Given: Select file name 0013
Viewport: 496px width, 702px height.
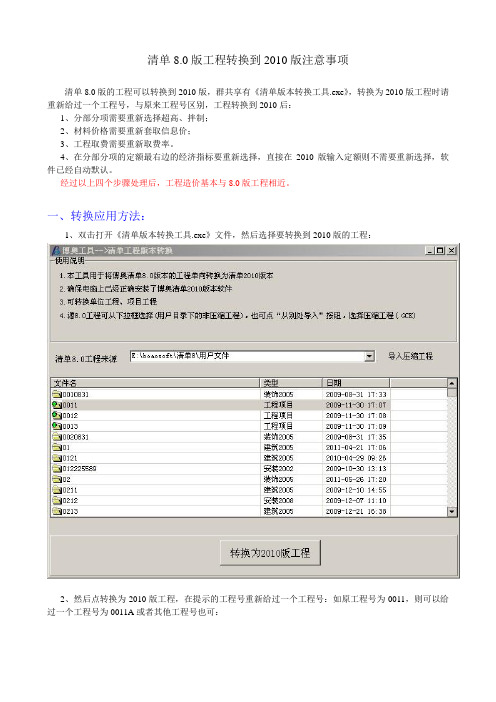Looking at the screenshot, I should [x=70, y=426].
